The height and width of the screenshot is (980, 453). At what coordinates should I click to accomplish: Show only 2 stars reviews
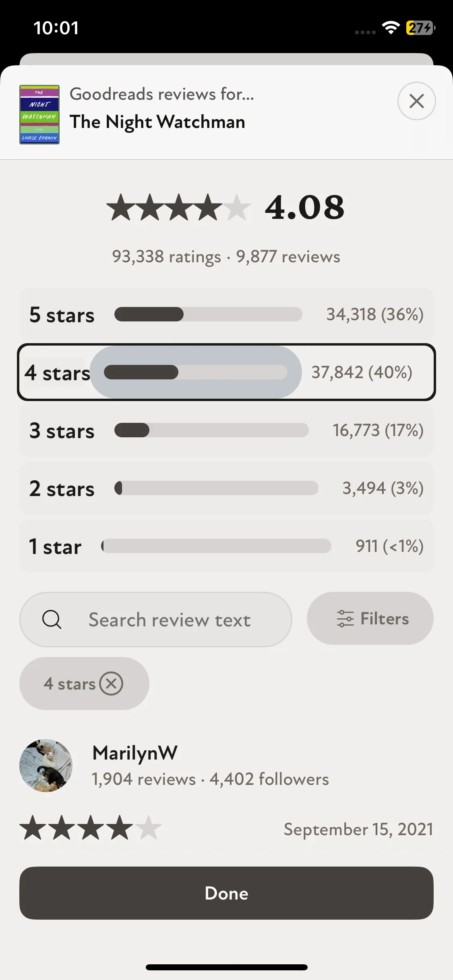(226, 488)
